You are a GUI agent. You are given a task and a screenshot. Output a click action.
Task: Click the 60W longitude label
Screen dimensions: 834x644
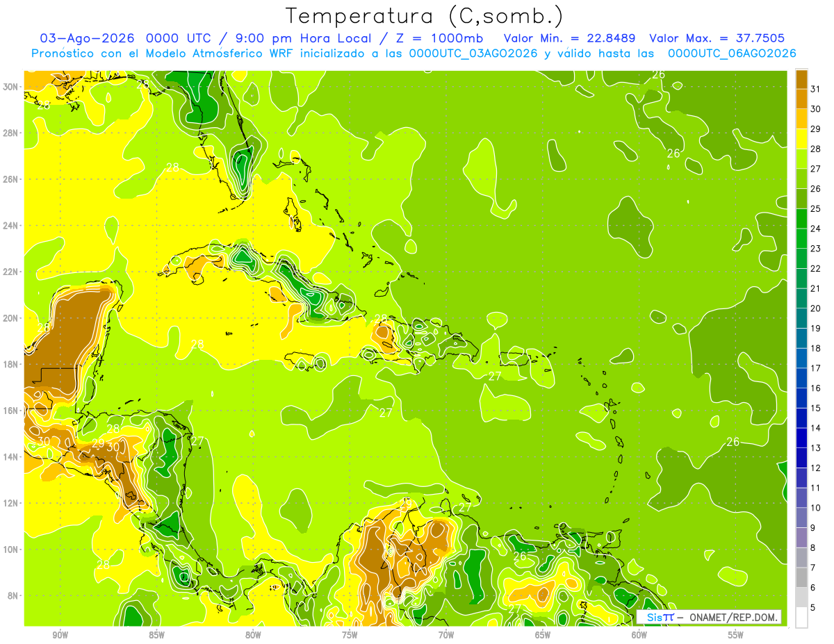pyautogui.click(x=639, y=635)
